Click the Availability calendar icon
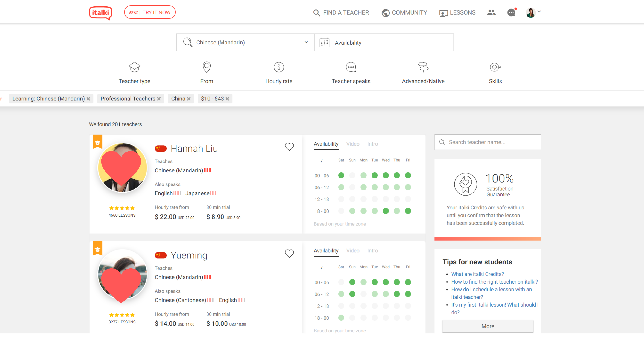Screen dimensions: 644x337 (x=324, y=42)
